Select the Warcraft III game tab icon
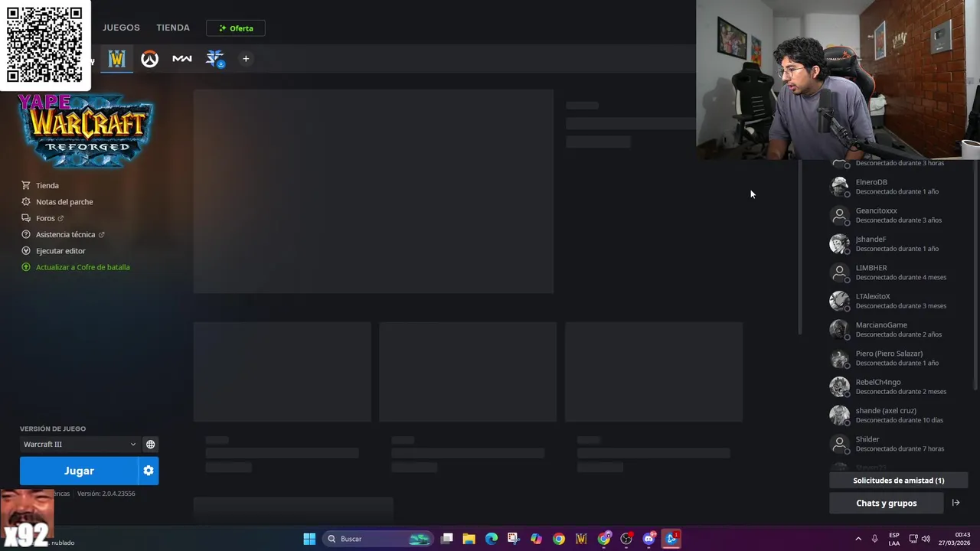 tap(116, 59)
